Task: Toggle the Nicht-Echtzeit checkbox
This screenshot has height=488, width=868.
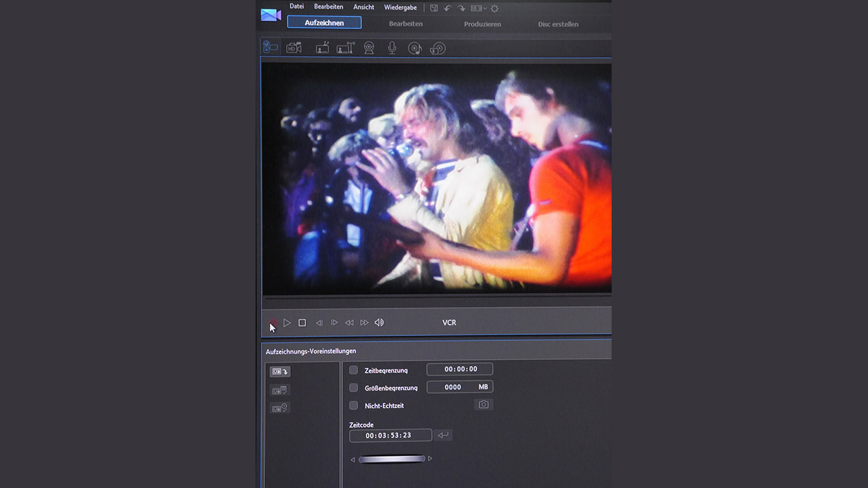Action: (x=353, y=405)
